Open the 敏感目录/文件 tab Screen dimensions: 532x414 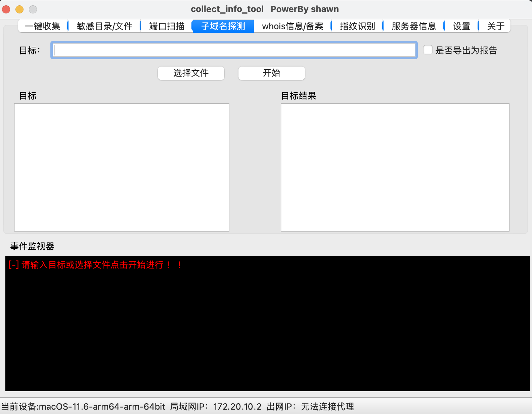point(104,26)
